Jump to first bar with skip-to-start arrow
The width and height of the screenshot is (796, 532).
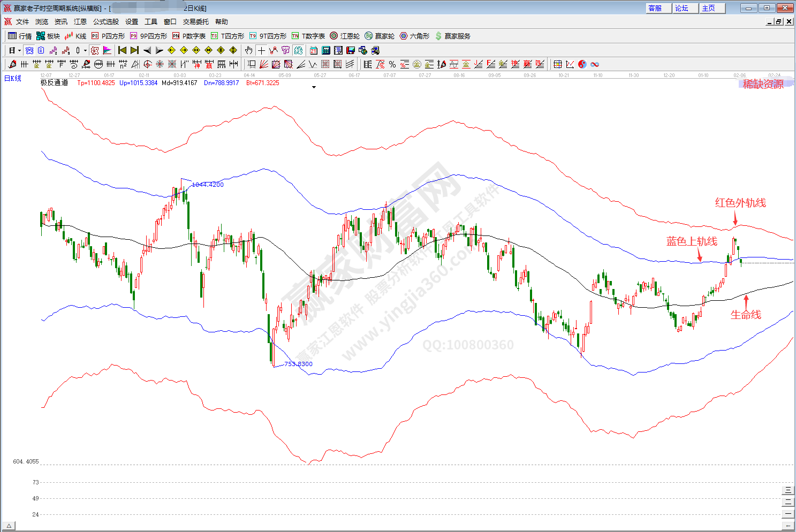click(x=122, y=50)
